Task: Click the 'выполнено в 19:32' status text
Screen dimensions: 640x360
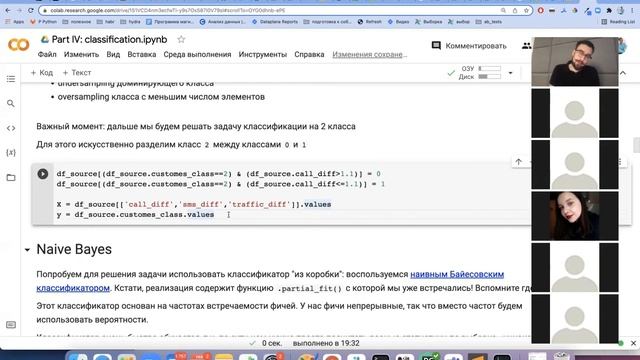Action: pyautogui.click(x=326, y=343)
